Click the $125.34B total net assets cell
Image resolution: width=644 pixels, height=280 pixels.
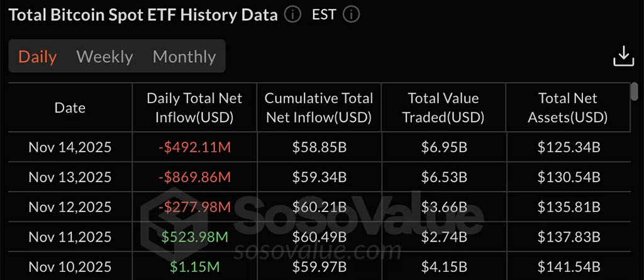coord(568,148)
